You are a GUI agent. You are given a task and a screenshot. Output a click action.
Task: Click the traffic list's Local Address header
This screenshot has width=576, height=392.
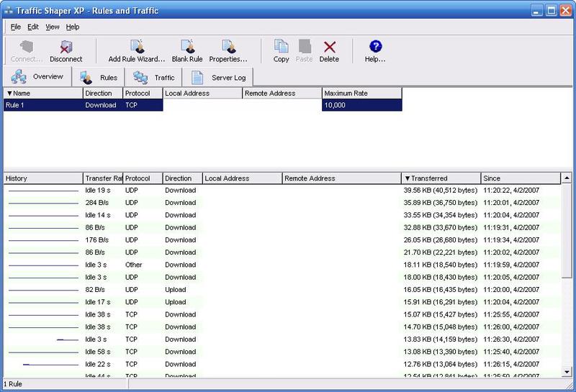pyautogui.click(x=243, y=178)
